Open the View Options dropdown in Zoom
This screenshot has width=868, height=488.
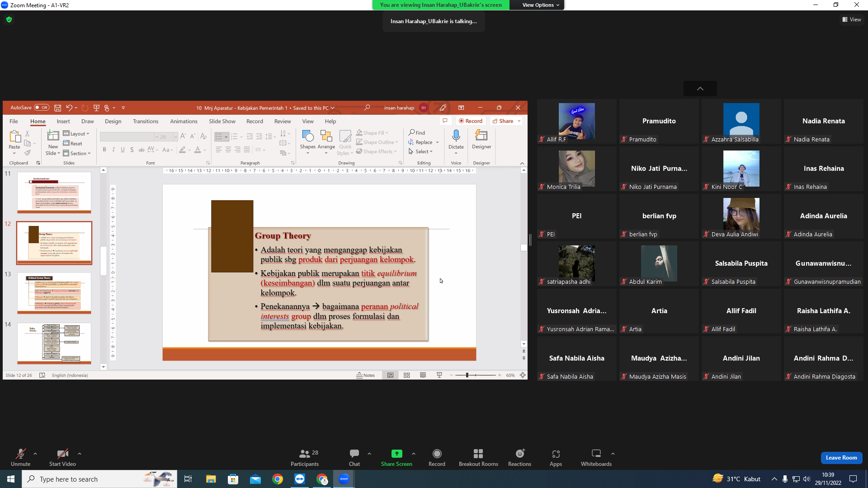[x=541, y=5]
